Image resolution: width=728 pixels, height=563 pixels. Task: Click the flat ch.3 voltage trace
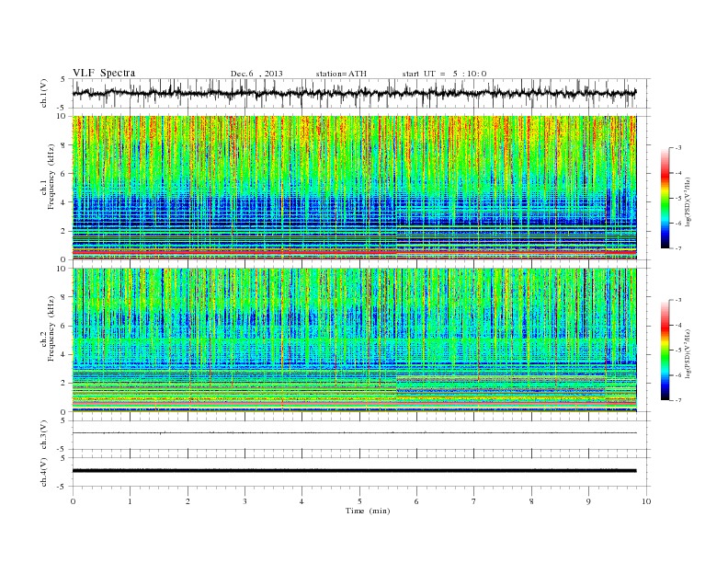tap(354, 433)
